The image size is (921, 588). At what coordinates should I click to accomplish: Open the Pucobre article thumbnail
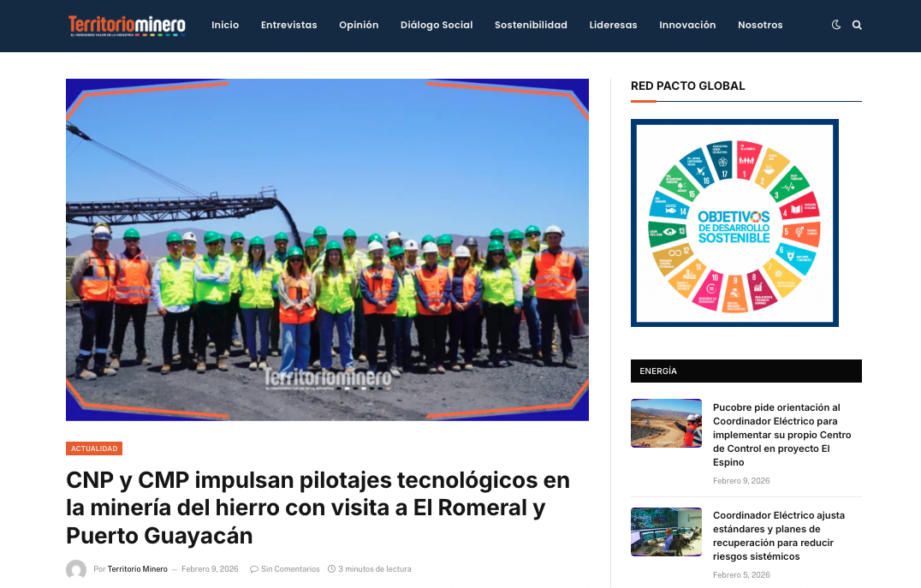tap(666, 423)
